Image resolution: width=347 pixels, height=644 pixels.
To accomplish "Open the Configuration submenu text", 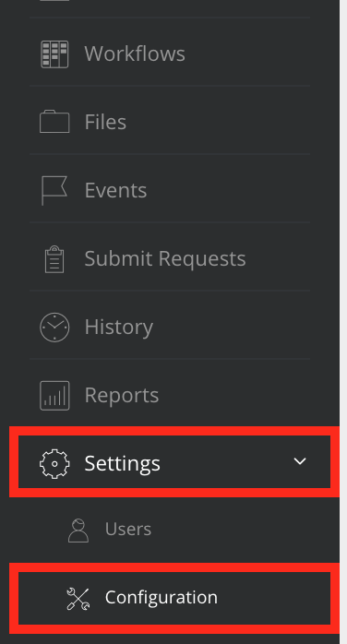I will (x=162, y=597).
